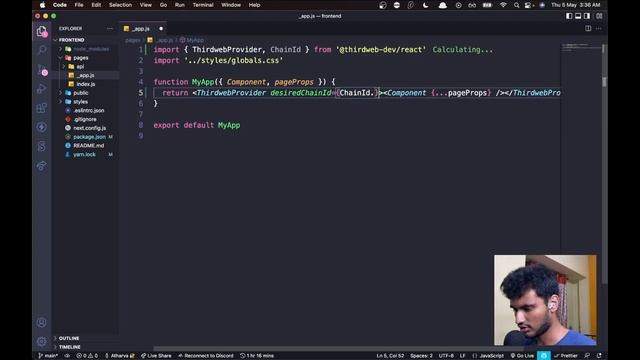Open Customize Layout icon

tap(599, 16)
